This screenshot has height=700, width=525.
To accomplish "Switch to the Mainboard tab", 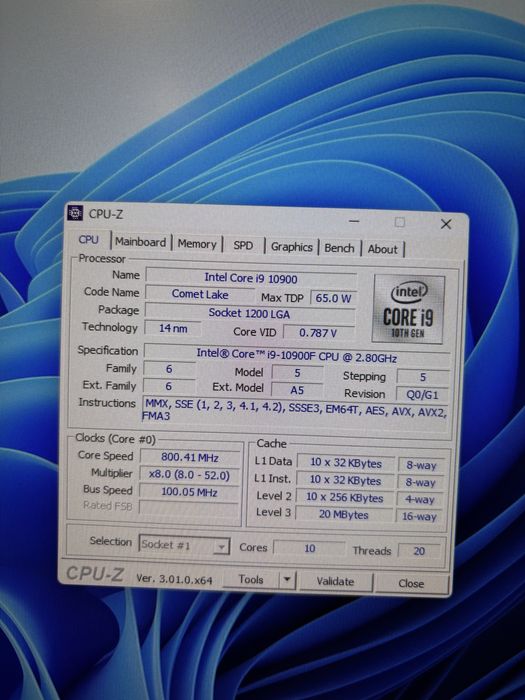I will tap(141, 242).
